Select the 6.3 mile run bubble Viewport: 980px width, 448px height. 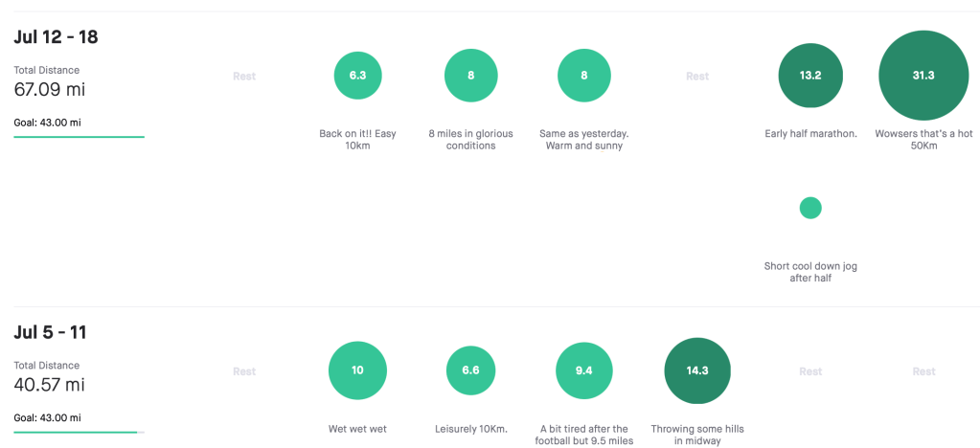tap(357, 76)
